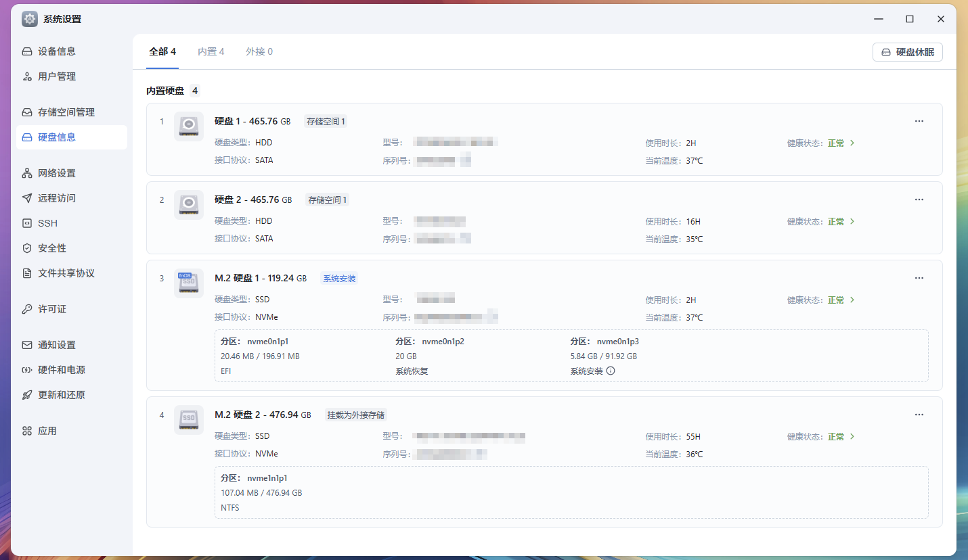Screen dimensions: 968x560
Task: Go to 用户管理 settings
Action: [72, 76]
